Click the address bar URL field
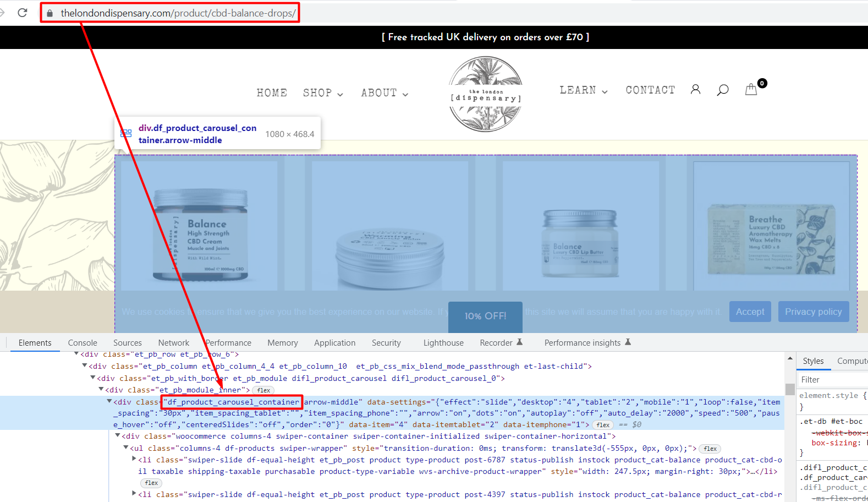This screenshot has width=868, height=502. click(x=178, y=13)
